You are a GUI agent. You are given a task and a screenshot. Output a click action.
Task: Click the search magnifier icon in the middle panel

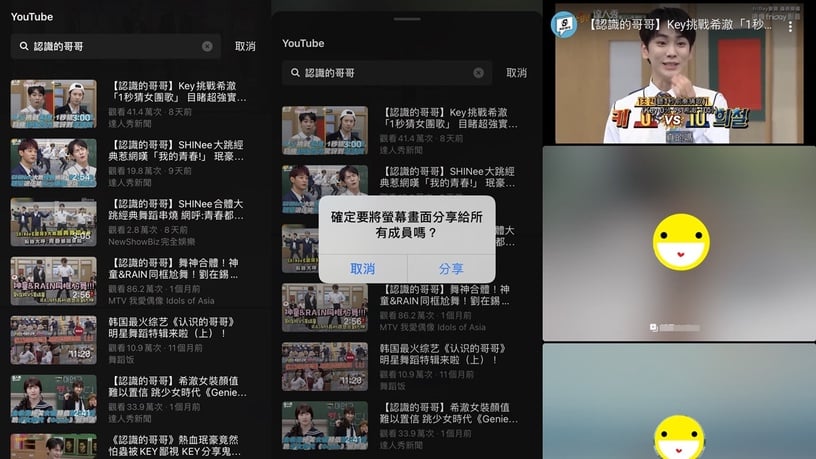[x=295, y=73]
